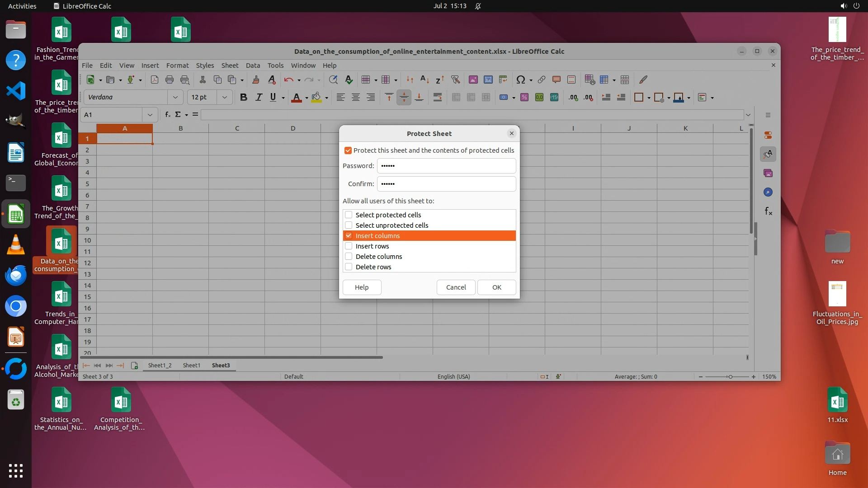Click the Bold formatting icon
This screenshot has height=488, width=868.
click(243, 97)
